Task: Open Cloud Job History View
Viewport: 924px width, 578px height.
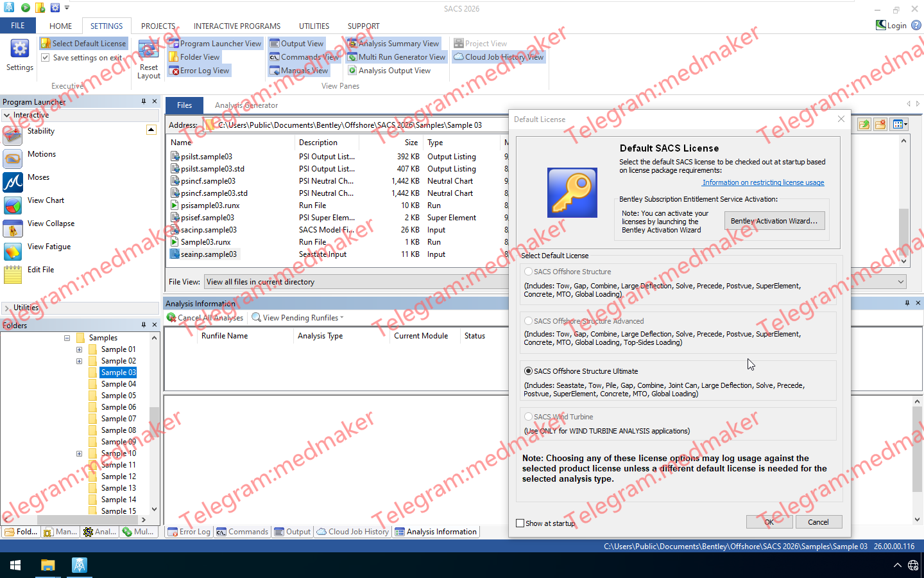Action: pos(499,57)
